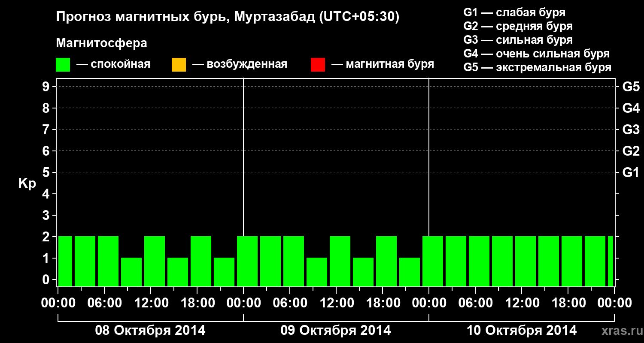
Task: Select the 10 Октября 2014 date label
Action: tap(522, 331)
